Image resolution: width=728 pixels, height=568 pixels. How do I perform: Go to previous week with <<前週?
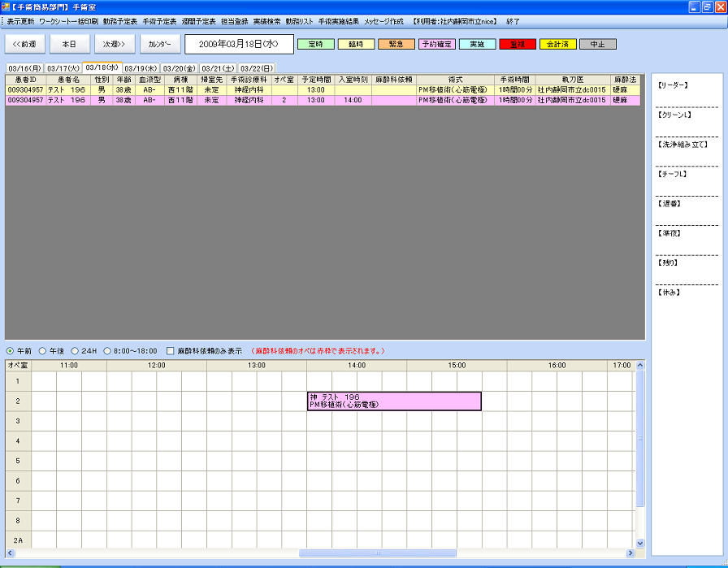24,44
